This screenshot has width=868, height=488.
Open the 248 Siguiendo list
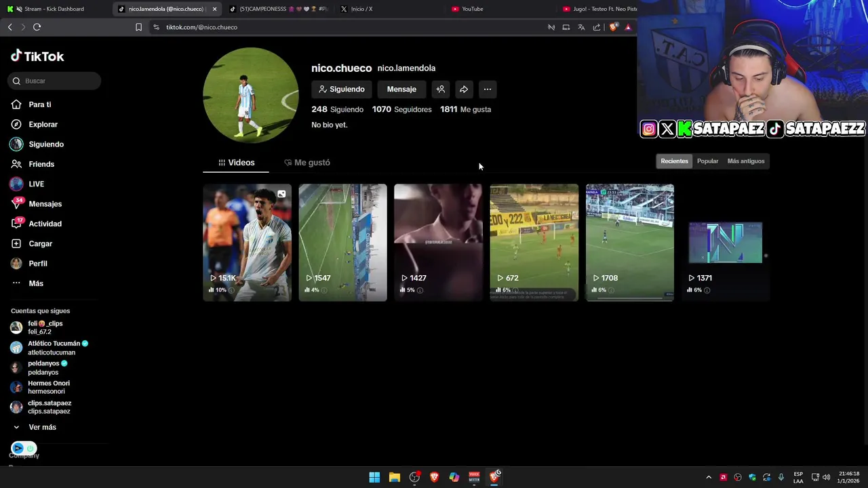pos(337,109)
